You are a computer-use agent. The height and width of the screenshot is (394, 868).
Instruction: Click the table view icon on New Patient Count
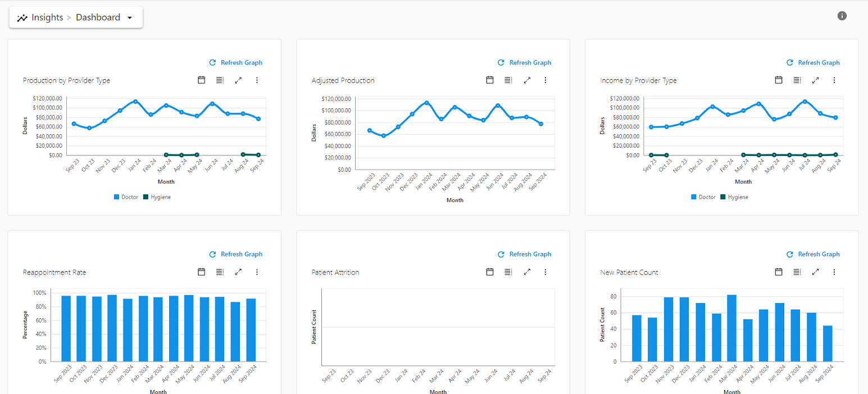coord(797,272)
